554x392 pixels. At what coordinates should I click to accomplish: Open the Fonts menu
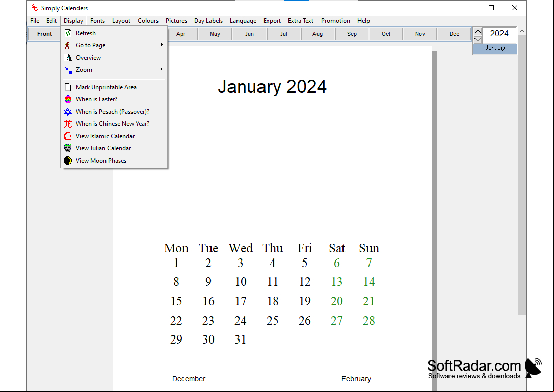tap(97, 21)
